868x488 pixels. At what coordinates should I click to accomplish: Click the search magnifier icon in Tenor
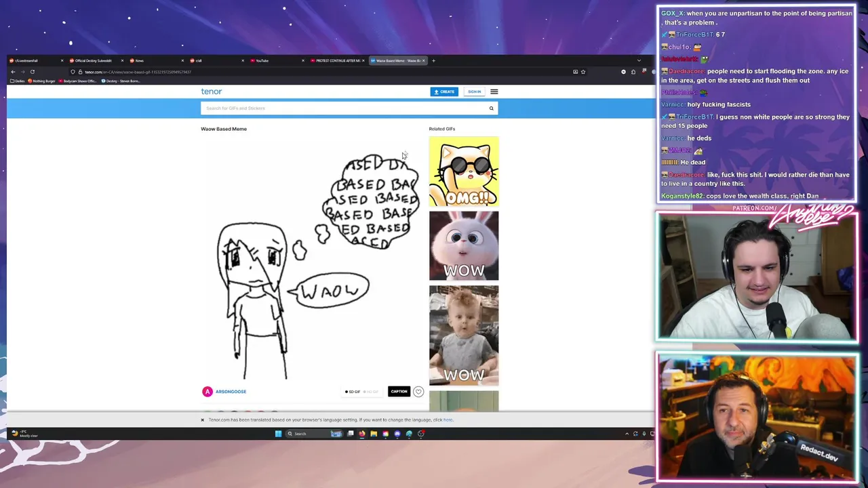click(x=492, y=108)
